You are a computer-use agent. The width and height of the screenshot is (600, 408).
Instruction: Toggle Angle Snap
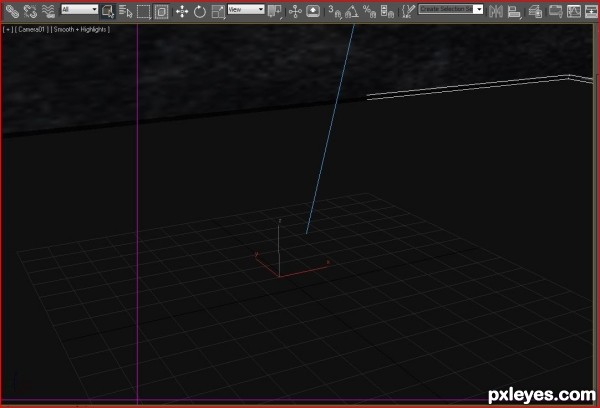click(x=352, y=11)
